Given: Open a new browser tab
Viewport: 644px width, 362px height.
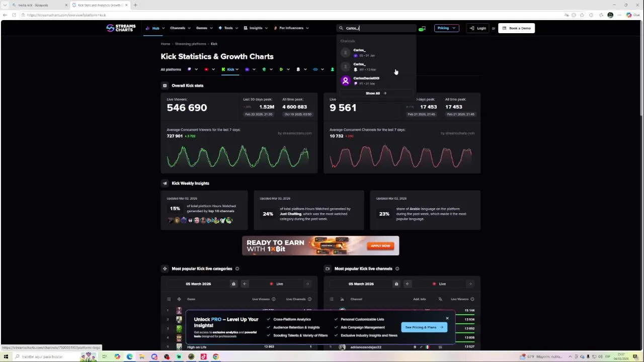Looking at the screenshot, I should [x=135, y=5].
